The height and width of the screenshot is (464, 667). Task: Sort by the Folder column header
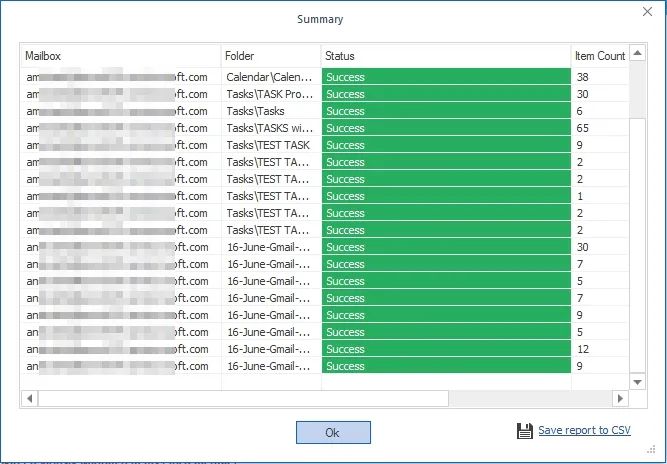[271, 56]
